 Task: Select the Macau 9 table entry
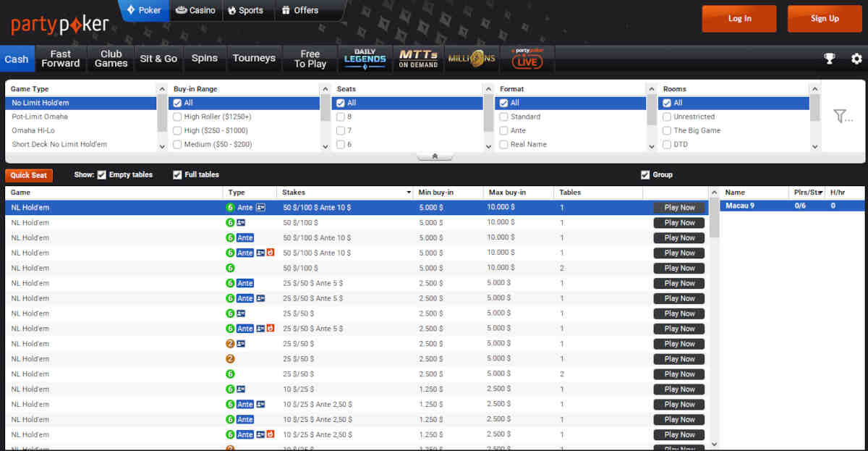(792, 206)
